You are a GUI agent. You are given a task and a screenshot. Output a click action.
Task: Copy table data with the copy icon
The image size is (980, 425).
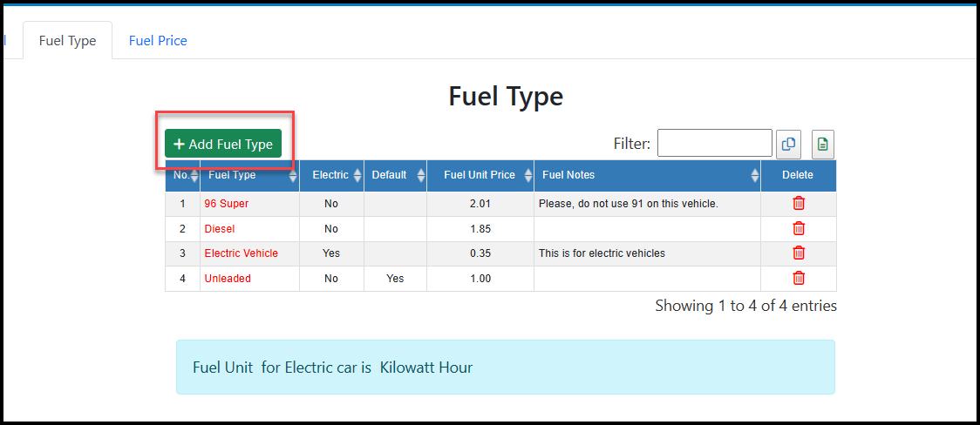tap(788, 145)
